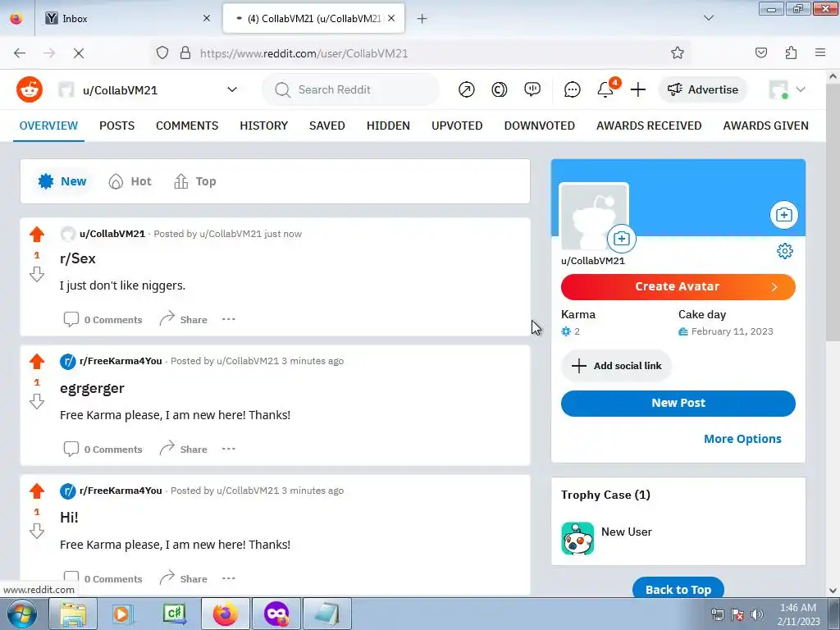This screenshot has width=840, height=630.
Task: Click the Reddit logo home icon
Action: click(x=30, y=89)
